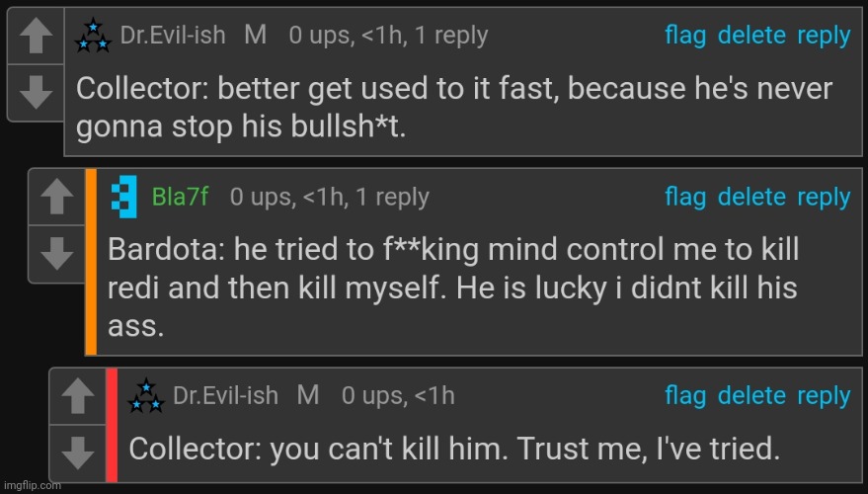
Task: Delete Bla7f's Bardota comment
Action: 751,198
